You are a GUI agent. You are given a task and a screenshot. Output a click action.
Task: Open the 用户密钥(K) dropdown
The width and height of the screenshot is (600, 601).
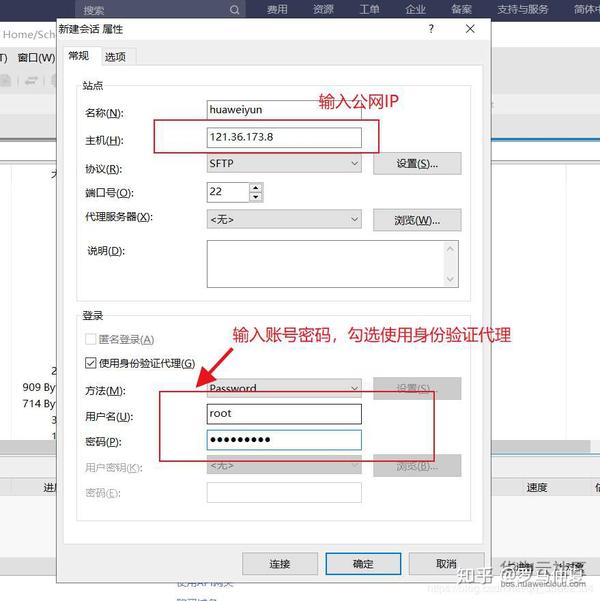coord(284,465)
